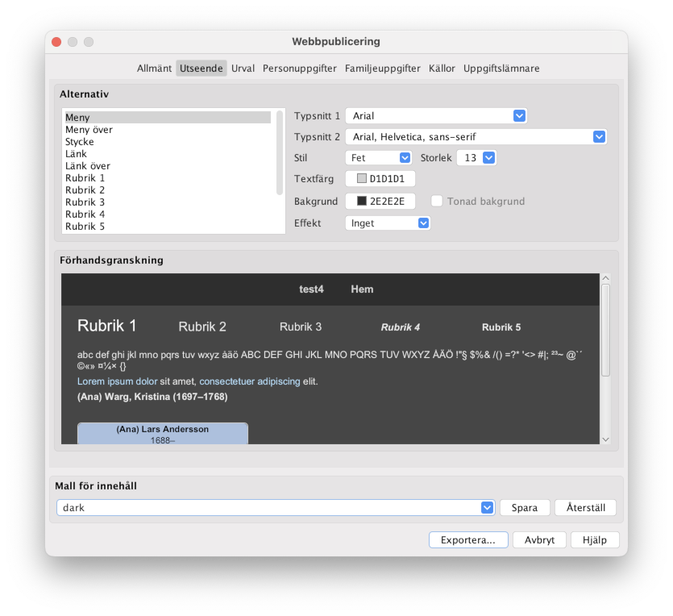Image resolution: width=673 pixels, height=616 pixels.
Task: Select Rubrik 1 in the Alternativ list
Action: (x=85, y=178)
